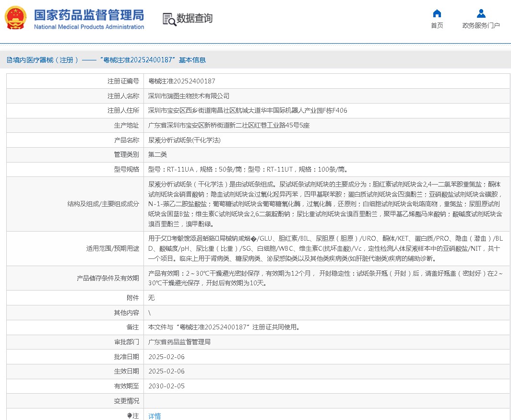Click approving department 广东省药品监督管理局

click(179, 342)
